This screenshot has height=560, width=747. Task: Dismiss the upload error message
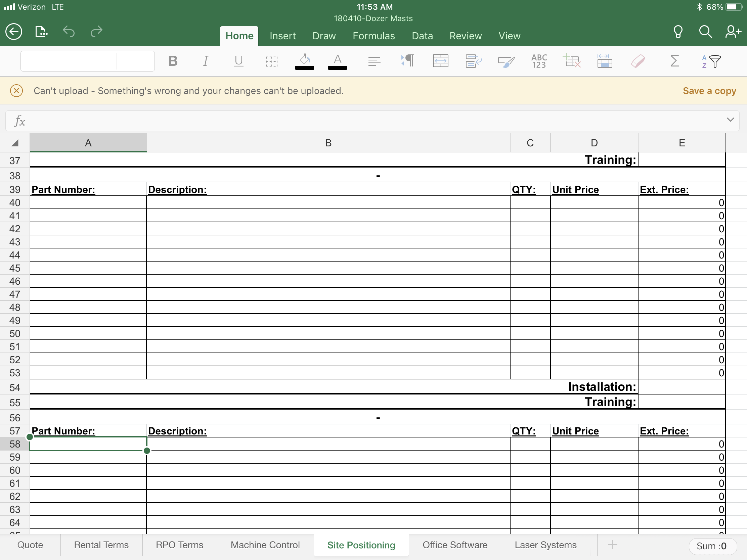tap(16, 90)
